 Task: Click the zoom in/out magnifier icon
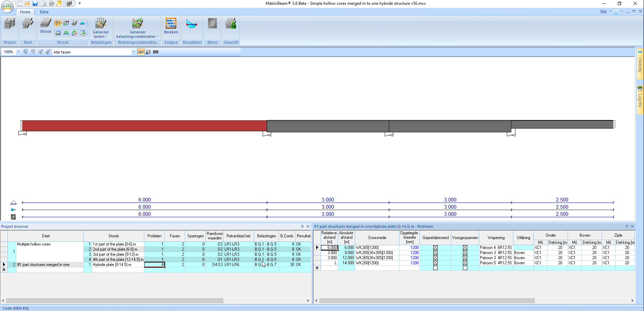(41, 52)
